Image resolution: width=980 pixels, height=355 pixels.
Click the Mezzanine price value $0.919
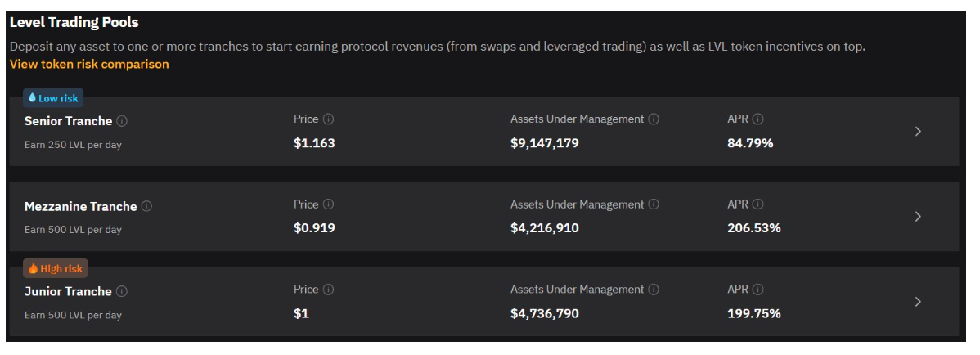pos(314,228)
